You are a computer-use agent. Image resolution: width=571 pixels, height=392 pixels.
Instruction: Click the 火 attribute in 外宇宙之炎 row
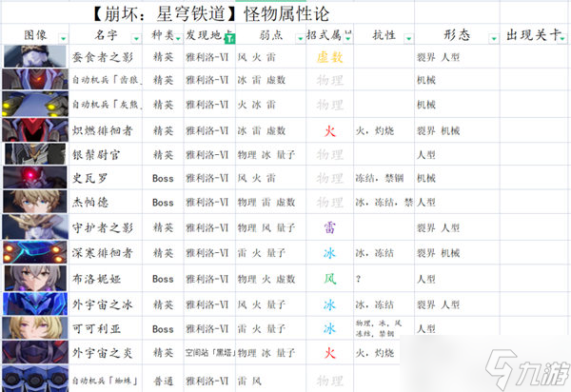coord(329,353)
